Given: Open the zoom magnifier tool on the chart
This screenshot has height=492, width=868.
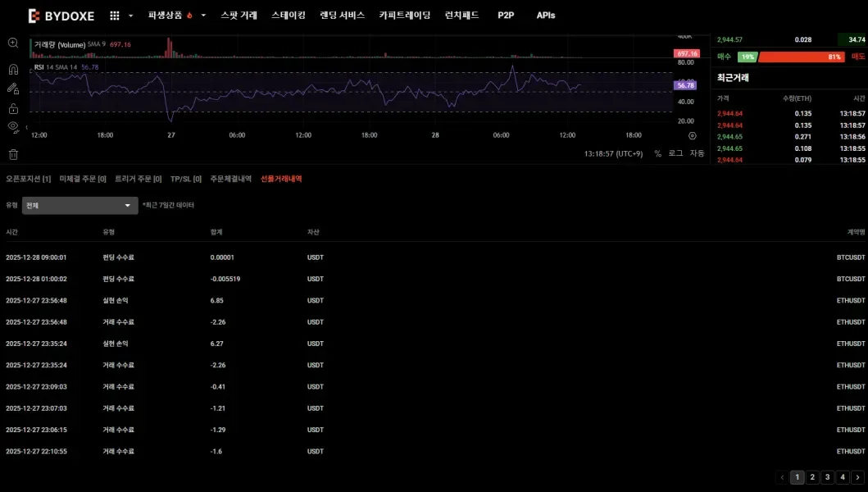Looking at the screenshot, I should (x=12, y=43).
